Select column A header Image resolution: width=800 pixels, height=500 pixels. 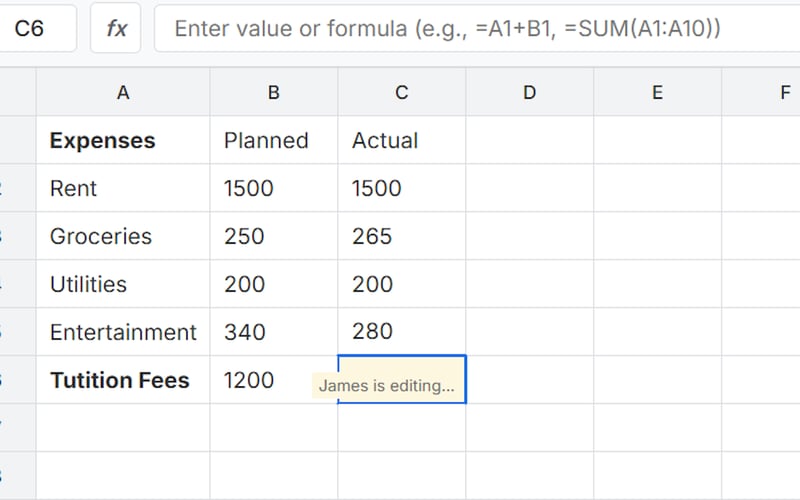(x=123, y=93)
